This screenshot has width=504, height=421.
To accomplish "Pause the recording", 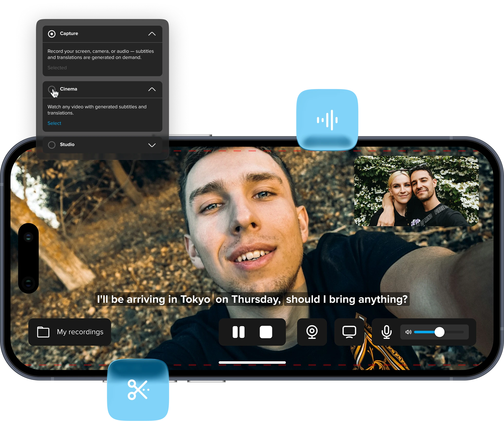I will (x=238, y=332).
